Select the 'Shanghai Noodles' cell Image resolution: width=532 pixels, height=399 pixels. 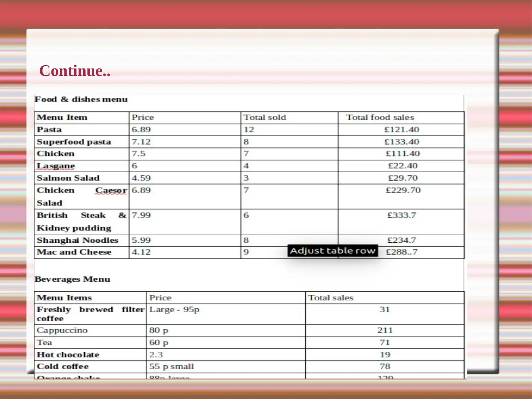tap(82, 240)
